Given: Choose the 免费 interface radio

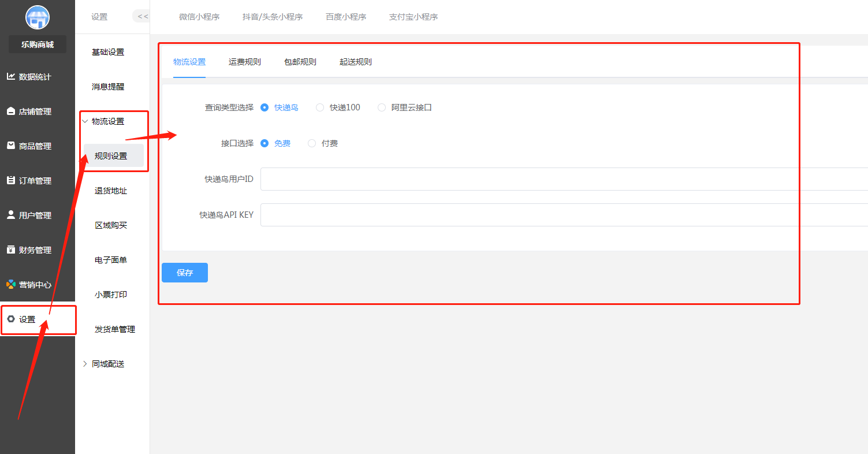Looking at the screenshot, I should [x=265, y=143].
